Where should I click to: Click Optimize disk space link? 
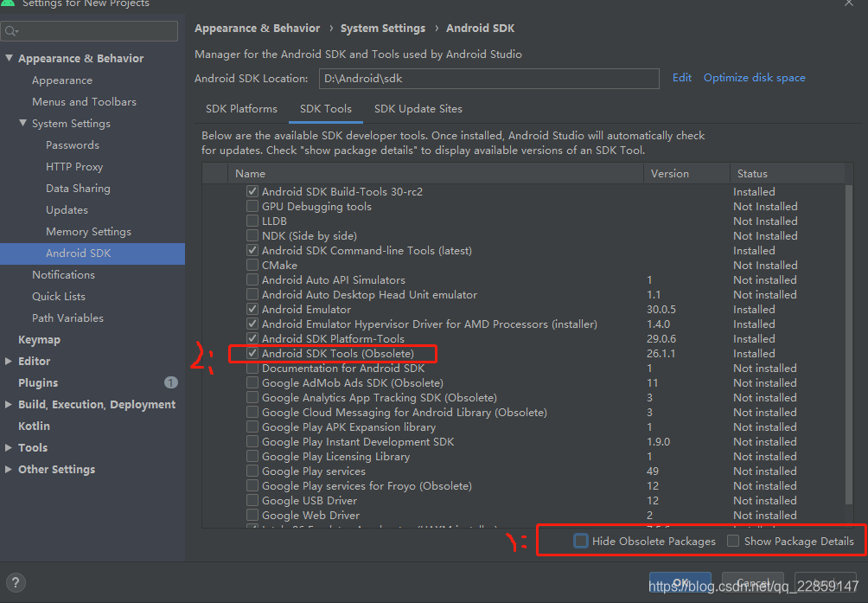pyautogui.click(x=754, y=78)
